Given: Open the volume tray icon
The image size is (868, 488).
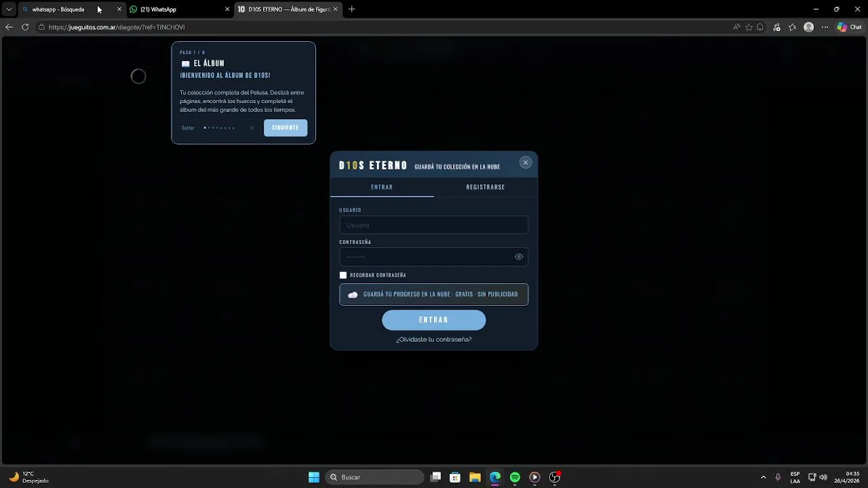Looking at the screenshot, I should click(x=823, y=477).
